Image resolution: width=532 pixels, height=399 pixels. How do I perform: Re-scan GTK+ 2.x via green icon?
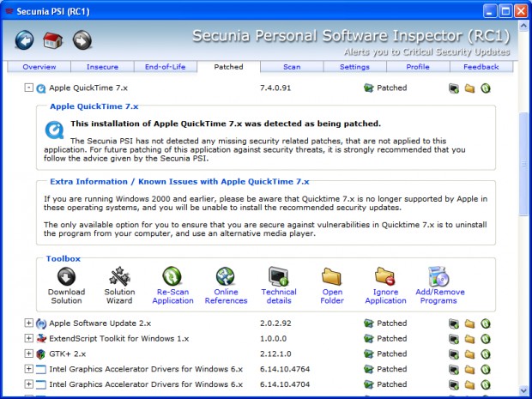tap(486, 354)
